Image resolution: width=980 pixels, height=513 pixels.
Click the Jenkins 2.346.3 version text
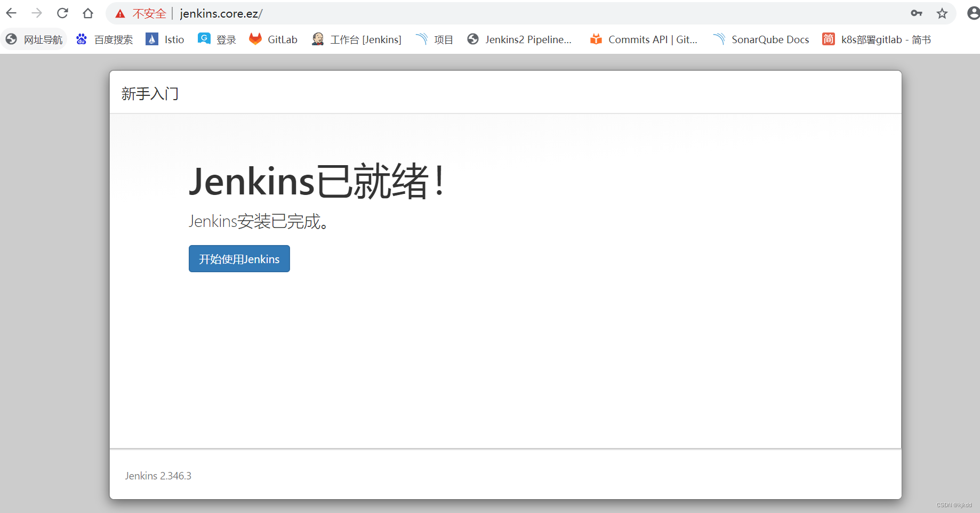click(158, 476)
